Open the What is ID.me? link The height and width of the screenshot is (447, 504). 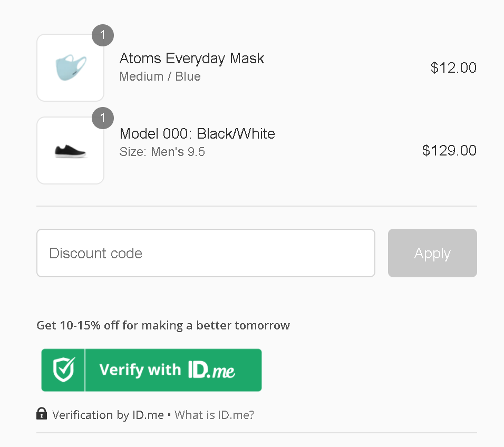(x=214, y=415)
